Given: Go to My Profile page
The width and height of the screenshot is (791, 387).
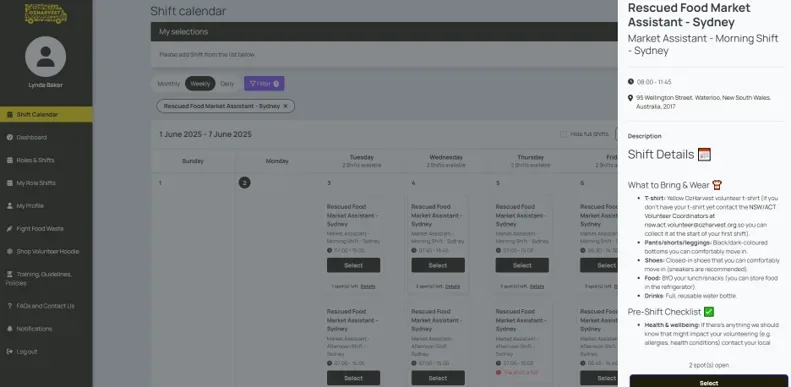Looking at the screenshot, I should (30, 206).
